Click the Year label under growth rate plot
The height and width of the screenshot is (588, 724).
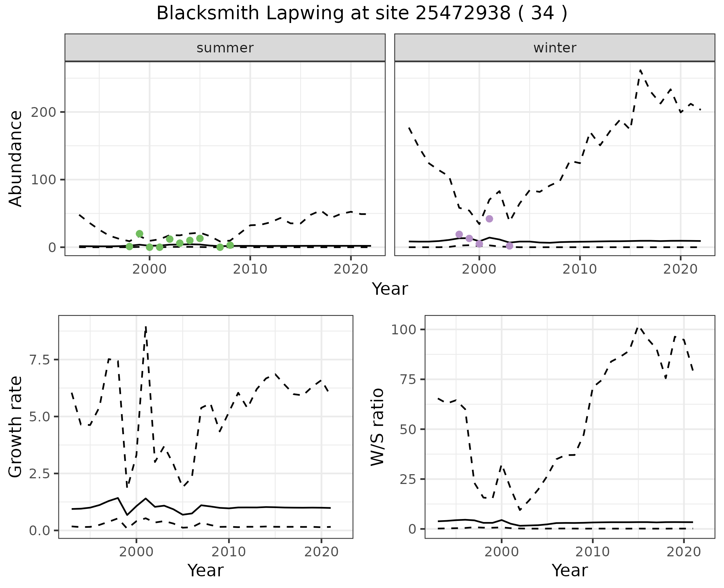[x=206, y=570]
